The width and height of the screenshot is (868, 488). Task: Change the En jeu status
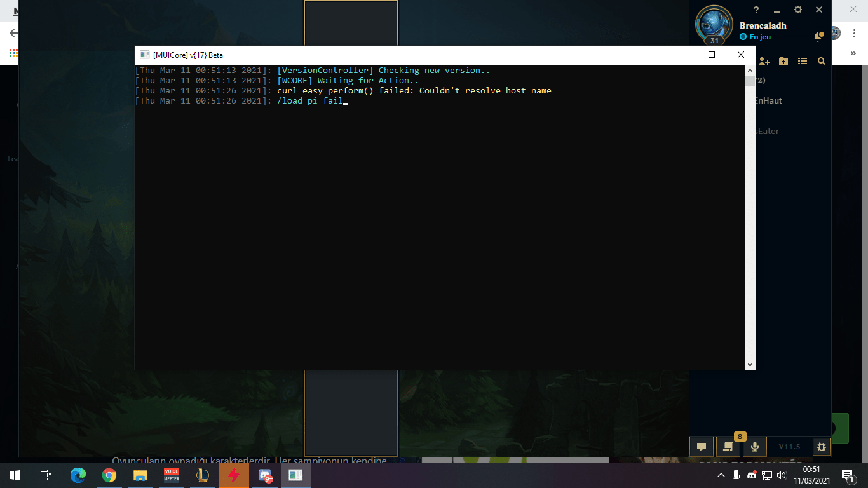[756, 37]
